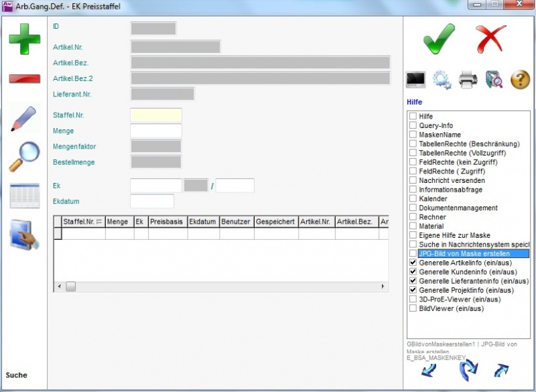536x392 pixels.
Task: Open the table view icon in sidebar
Action: point(24,196)
